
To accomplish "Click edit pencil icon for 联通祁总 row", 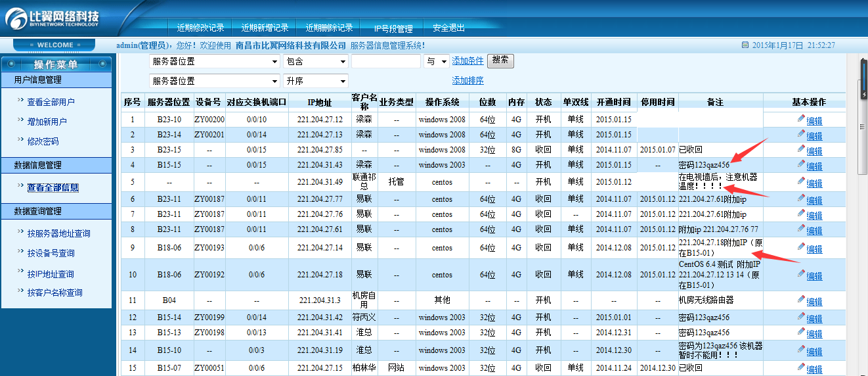I will point(801,181).
